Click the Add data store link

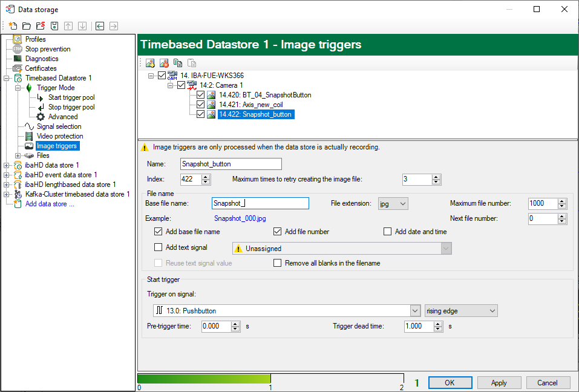click(x=50, y=204)
